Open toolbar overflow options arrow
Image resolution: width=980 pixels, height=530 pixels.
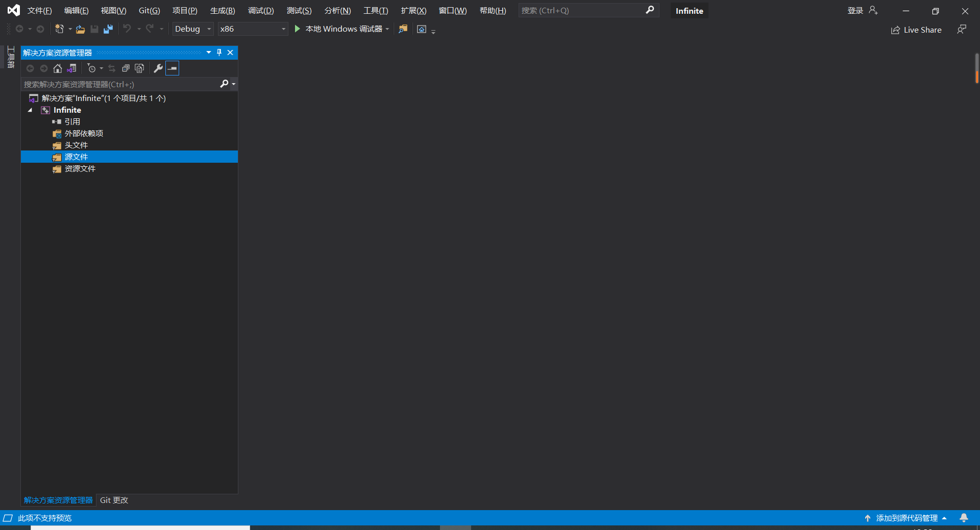click(433, 32)
